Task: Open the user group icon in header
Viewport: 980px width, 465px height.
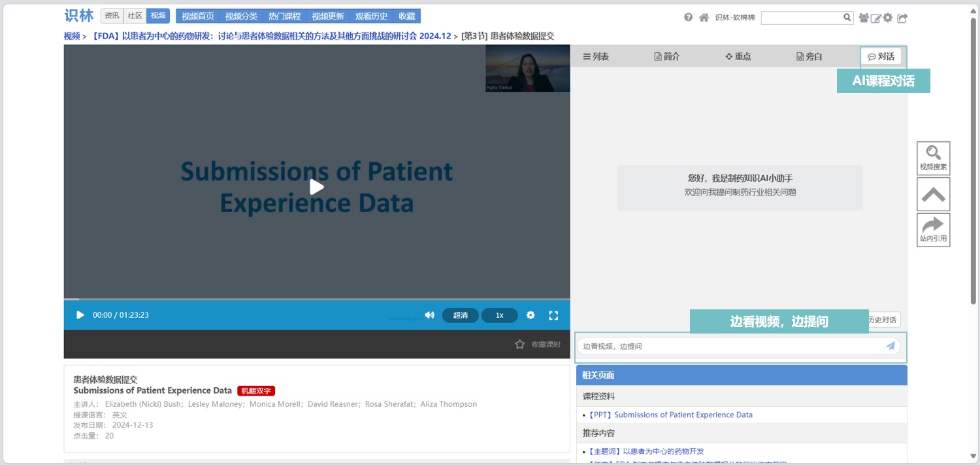Action: (864, 18)
